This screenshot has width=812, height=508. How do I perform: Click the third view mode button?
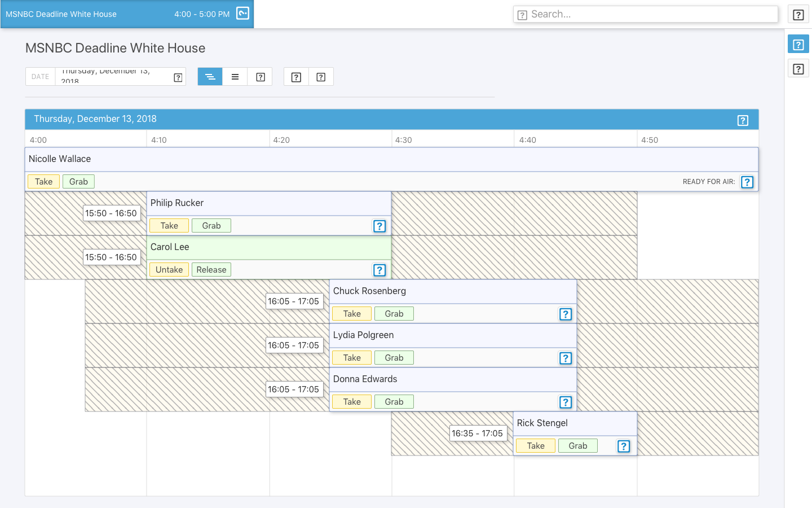tap(260, 77)
